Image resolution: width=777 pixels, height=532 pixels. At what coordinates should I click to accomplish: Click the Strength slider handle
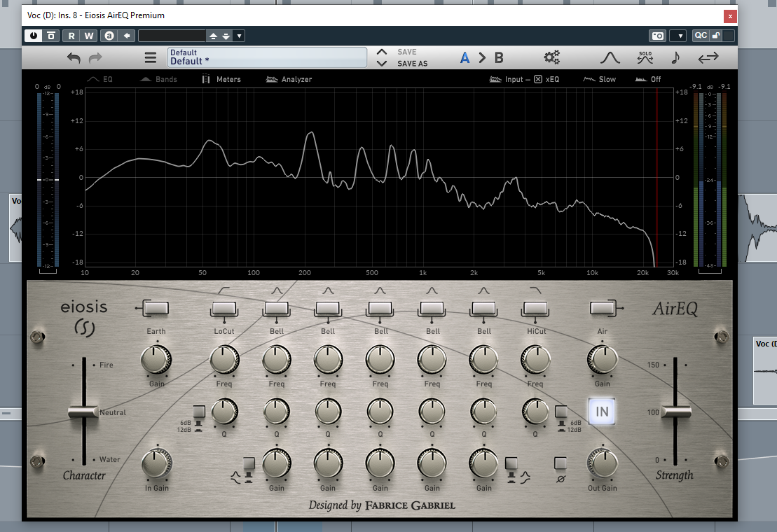pyautogui.click(x=675, y=411)
